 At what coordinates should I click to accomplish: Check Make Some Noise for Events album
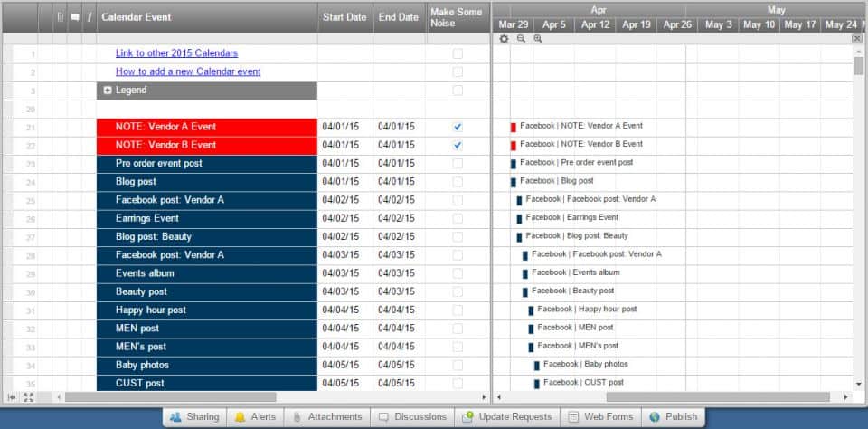[x=458, y=273]
